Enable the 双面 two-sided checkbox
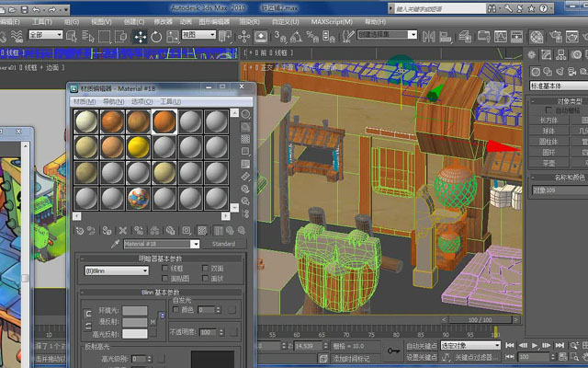This screenshot has width=588, height=368. (x=205, y=268)
